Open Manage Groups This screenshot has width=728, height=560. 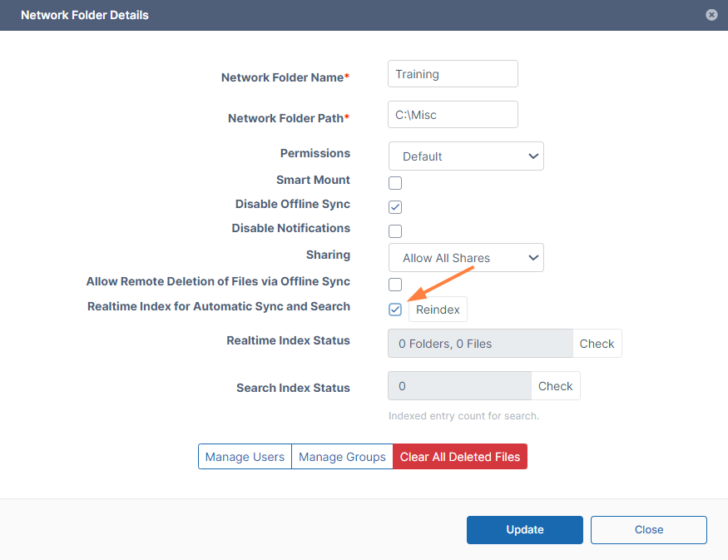342,457
